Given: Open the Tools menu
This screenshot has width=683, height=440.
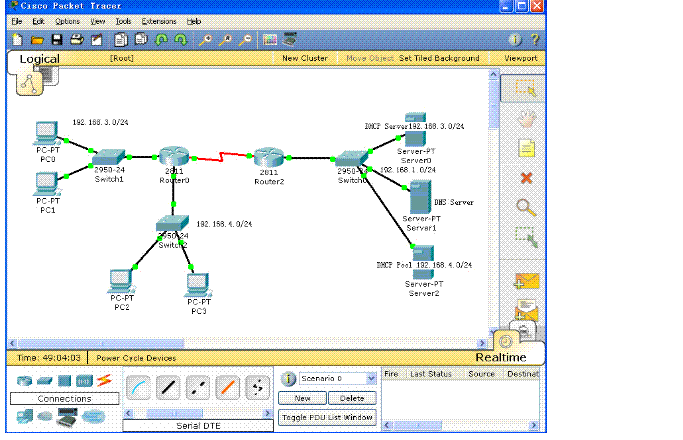Looking at the screenshot, I should tap(123, 21).
